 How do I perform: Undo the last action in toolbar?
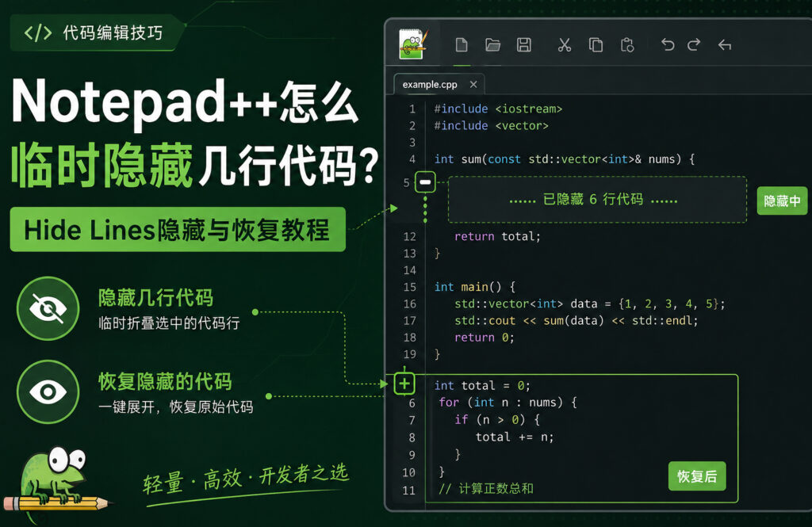(x=668, y=45)
